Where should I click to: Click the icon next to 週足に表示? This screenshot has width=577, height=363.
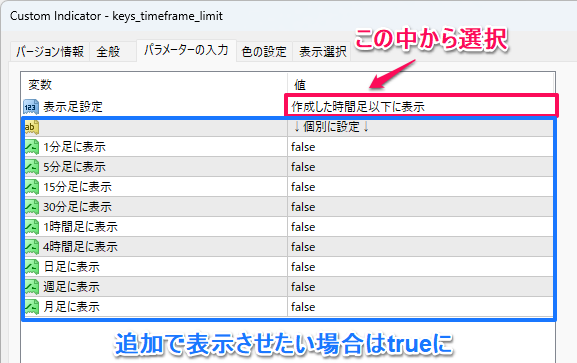tap(32, 286)
